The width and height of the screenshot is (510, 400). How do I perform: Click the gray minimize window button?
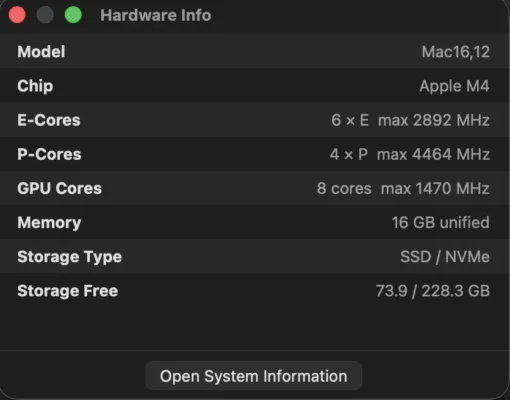(x=45, y=15)
